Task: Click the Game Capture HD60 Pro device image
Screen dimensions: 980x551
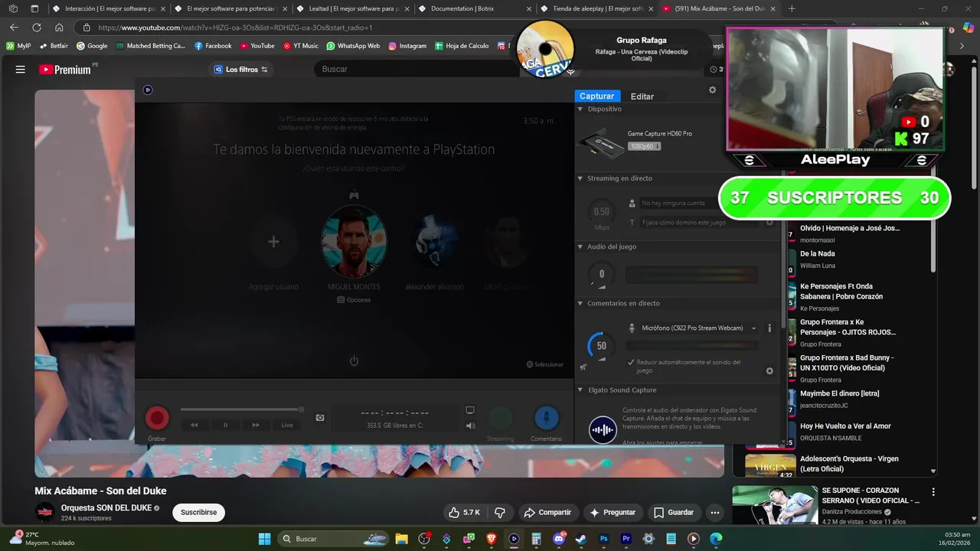Action: tap(600, 142)
